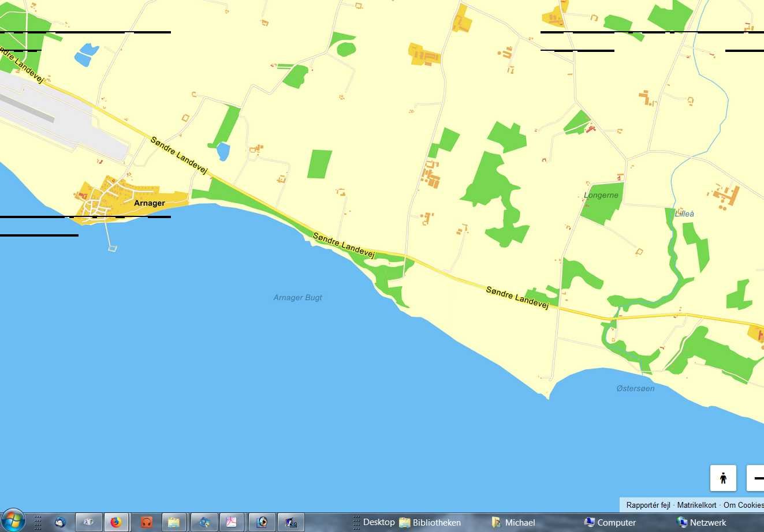Click the Arnager Bugt bay label

tap(298, 298)
